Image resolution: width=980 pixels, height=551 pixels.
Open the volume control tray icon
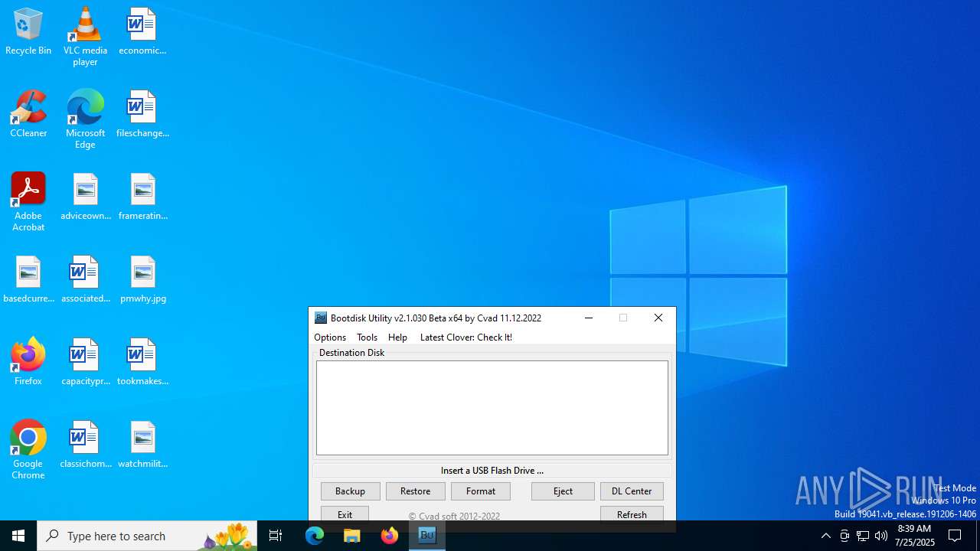click(881, 536)
